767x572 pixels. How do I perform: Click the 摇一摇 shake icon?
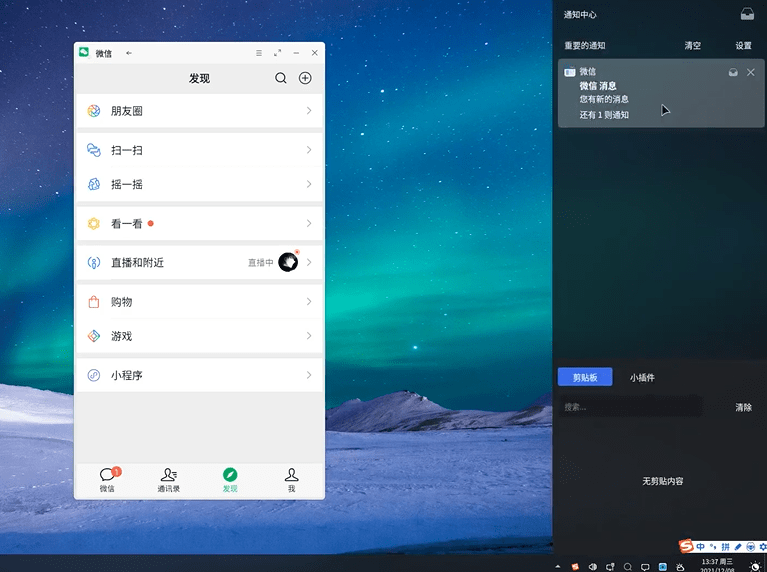[93, 184]
